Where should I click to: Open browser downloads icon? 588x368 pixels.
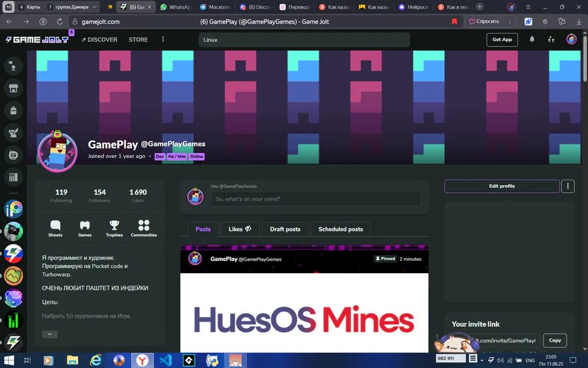click(x=579, y=22)
